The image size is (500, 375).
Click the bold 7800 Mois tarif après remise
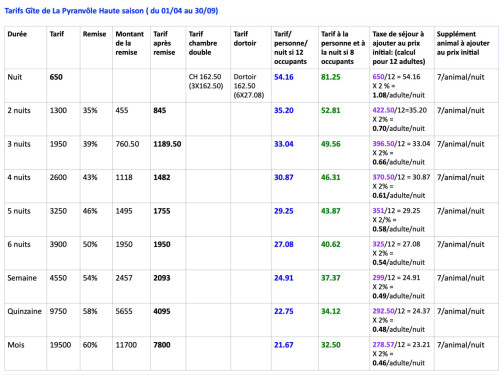[x=162, y=345]
